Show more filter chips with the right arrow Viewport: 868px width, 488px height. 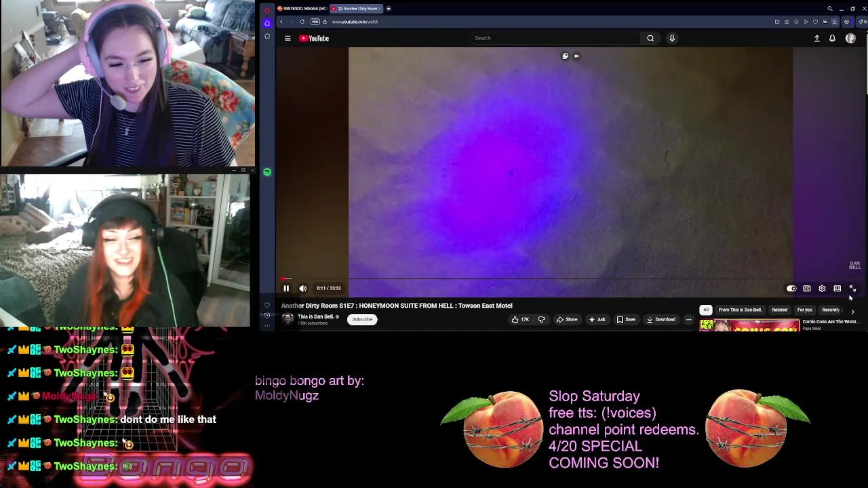(852, 311)
